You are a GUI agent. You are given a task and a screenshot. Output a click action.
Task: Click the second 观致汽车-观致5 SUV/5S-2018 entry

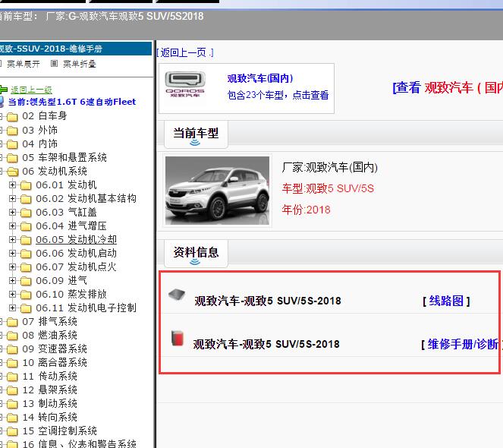pos(266,344)
